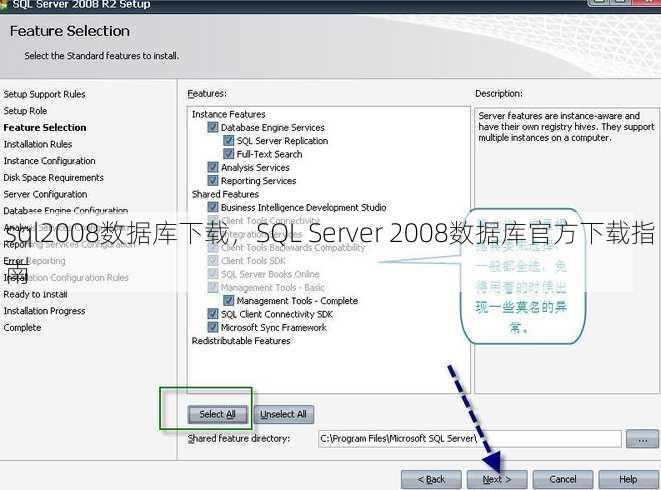
Task: Click the Shared feature directory path field
Action: pos(470,439)
